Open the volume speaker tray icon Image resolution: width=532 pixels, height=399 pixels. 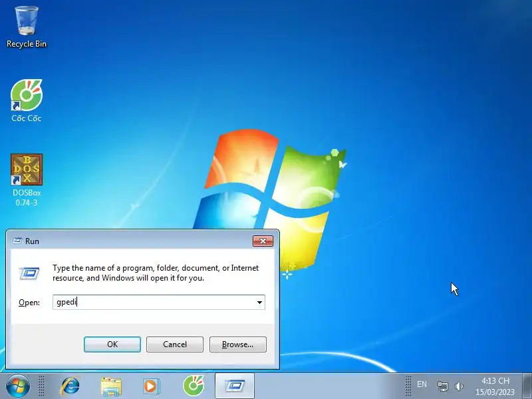(x=459, y=386)
